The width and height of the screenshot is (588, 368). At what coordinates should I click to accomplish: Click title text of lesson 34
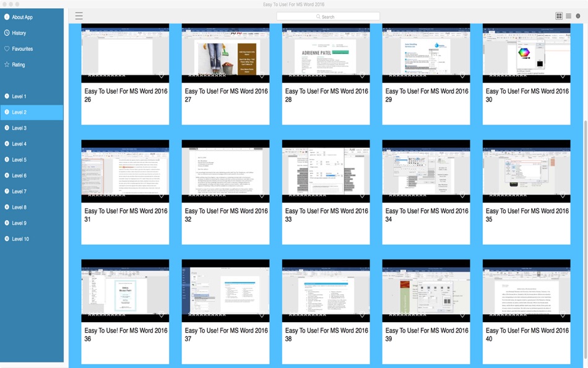coord(426,215)
